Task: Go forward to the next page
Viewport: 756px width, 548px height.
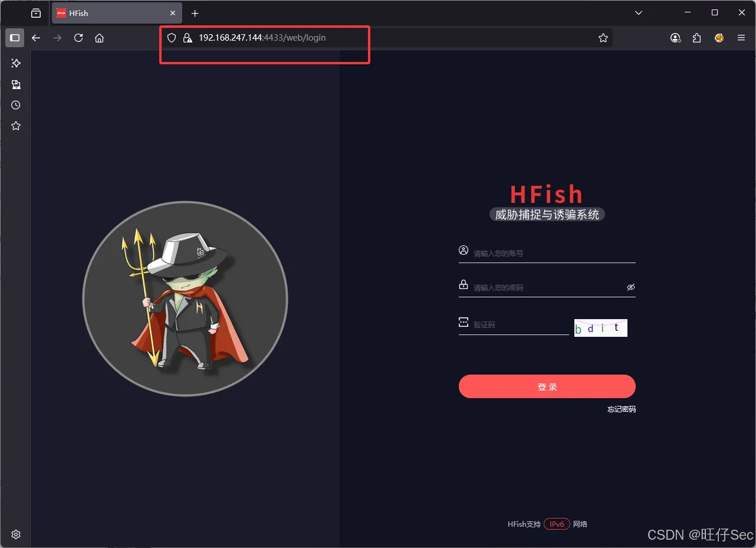Action: tap(57, 38)
